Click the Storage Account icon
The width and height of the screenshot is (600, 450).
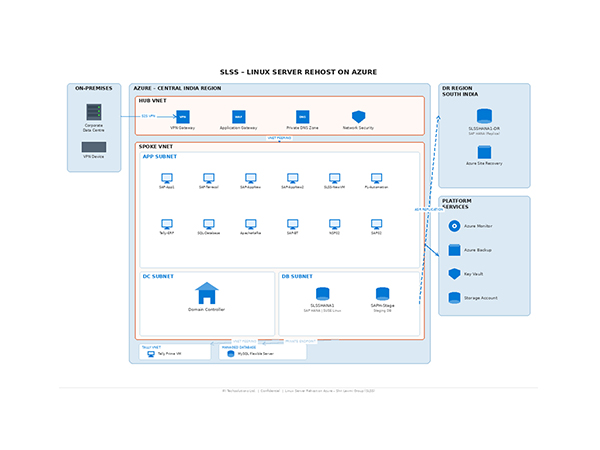[x=455, y=298]
